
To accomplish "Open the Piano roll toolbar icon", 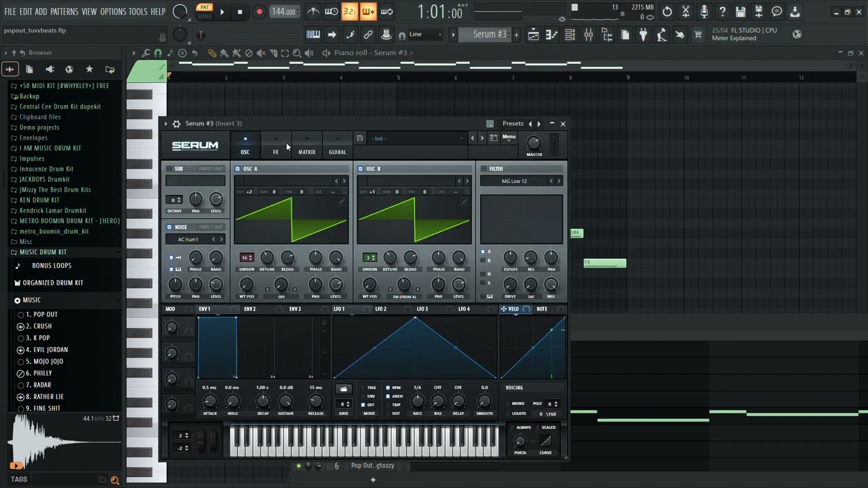I will [x=552, y=35].
